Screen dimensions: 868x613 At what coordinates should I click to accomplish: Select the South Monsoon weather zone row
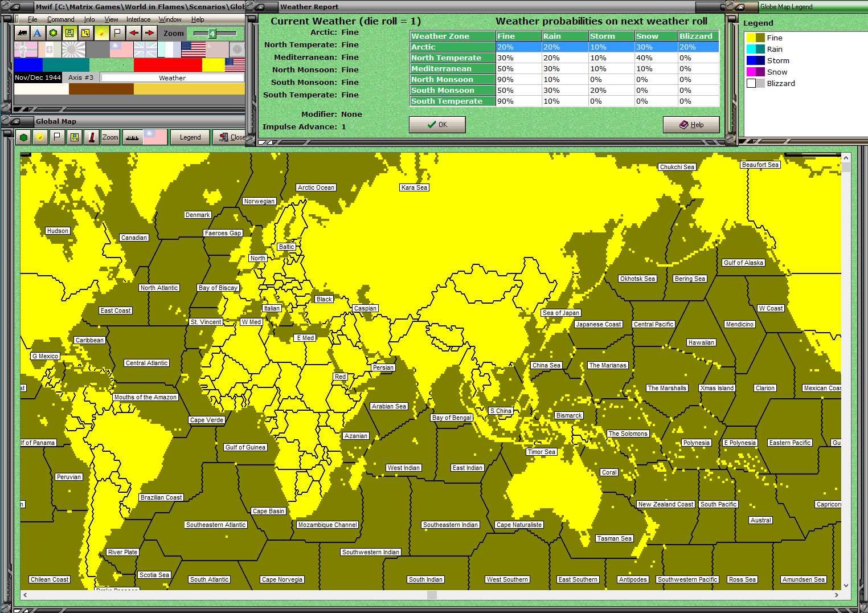click(564, 91)
